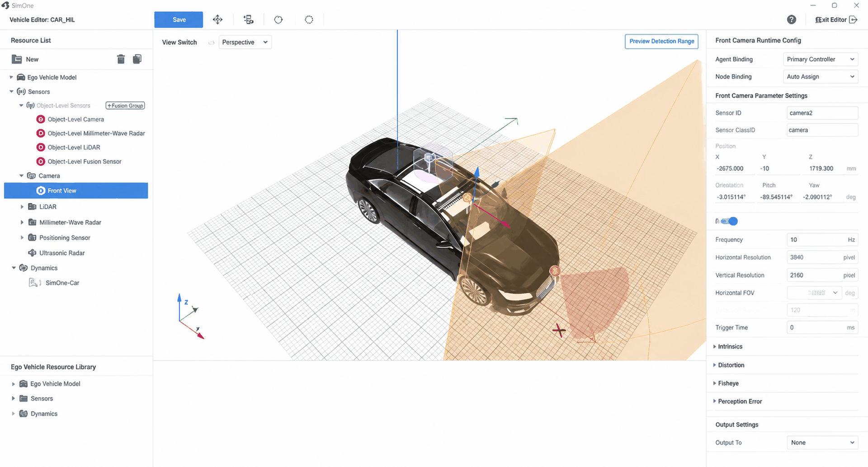The image size is (868, 467).
Task: Click the rotate tool icon
Action: click(278, 19)
